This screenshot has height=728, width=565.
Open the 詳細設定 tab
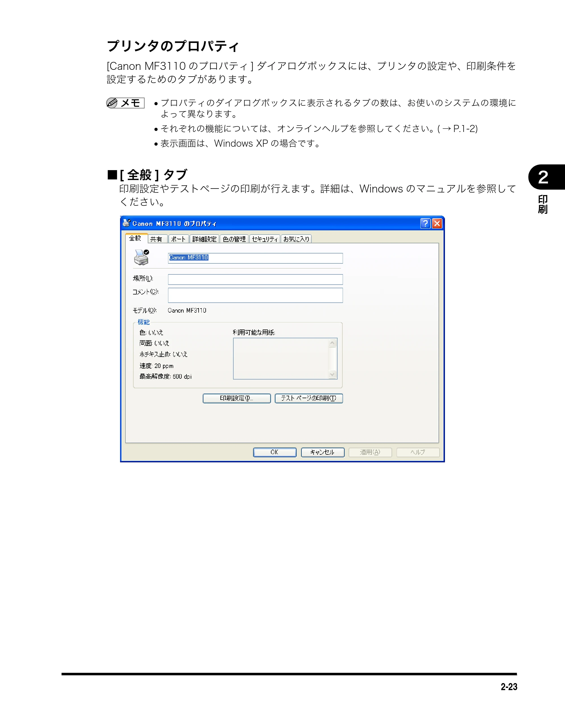205,239
